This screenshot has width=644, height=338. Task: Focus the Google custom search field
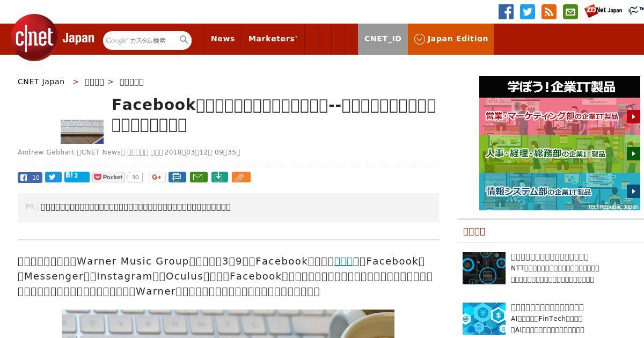coord(141,40)
